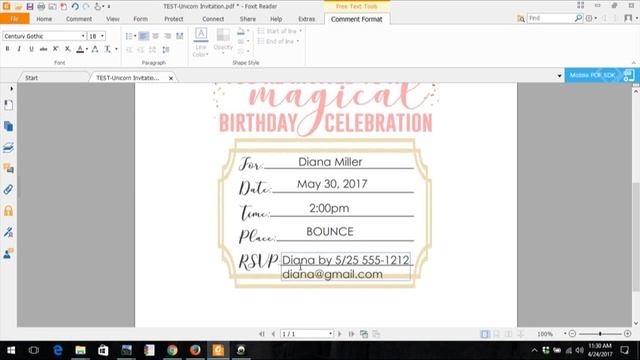The width and height of the screenshot is (640, 360).
Task: Open the End of line dropdown
Action: click(278, 41)
